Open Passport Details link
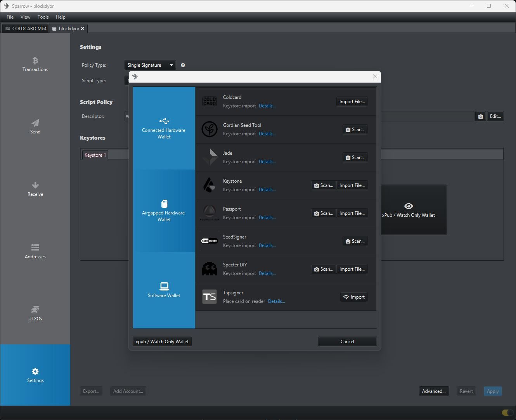516x420 pixels. click(x=267, y=218)
